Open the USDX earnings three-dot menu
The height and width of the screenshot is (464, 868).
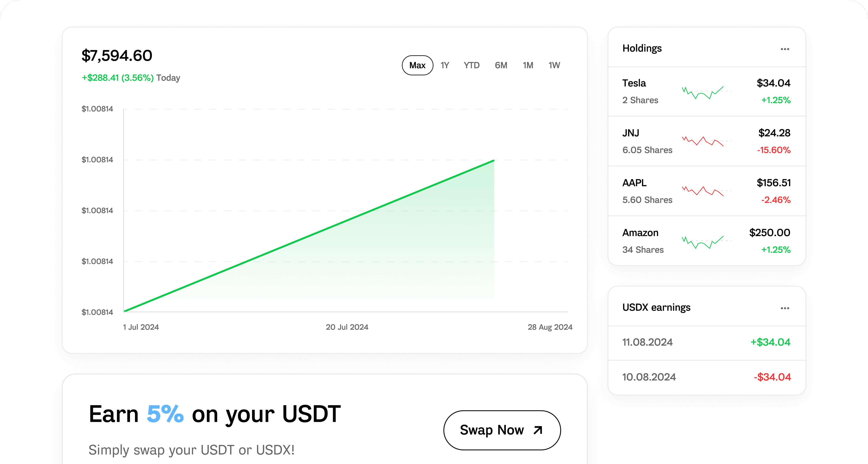tap(785, 308)
